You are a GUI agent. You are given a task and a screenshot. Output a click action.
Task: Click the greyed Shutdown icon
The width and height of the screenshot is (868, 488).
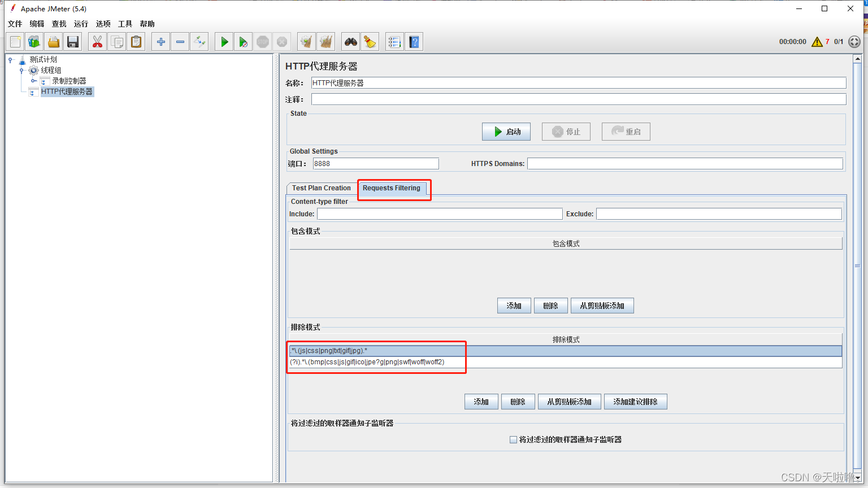[282, 42]
